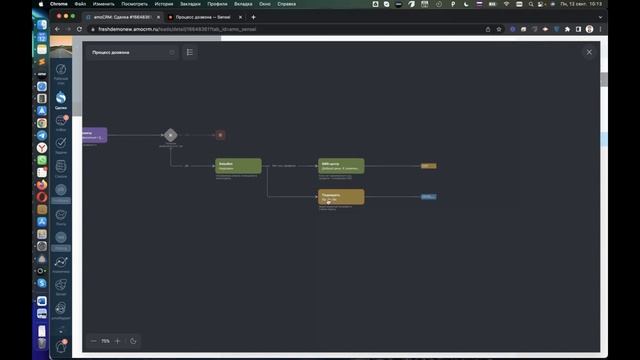The height and width of the screenshot is (360, 640).
Task: Zoom out the canvas with minus button
Action: point(94,341)
